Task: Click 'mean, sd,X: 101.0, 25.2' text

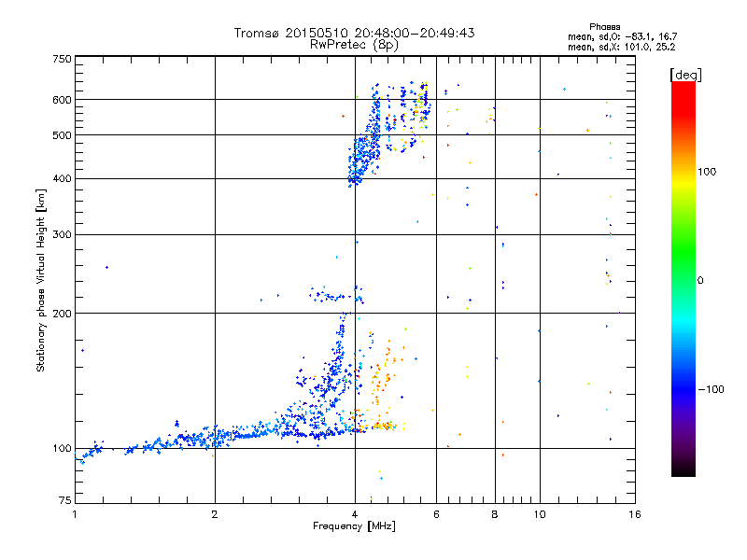Action: pyautogui.click(x=622, y=47)
